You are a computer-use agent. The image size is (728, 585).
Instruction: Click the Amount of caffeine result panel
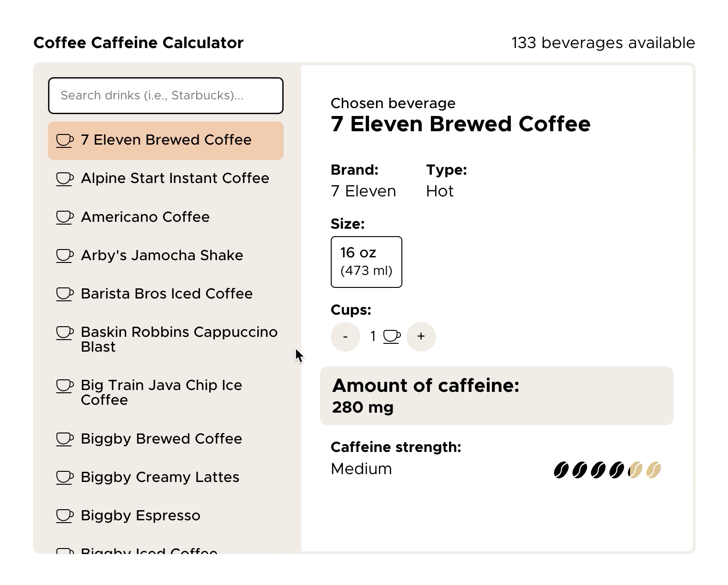[496, 396]
